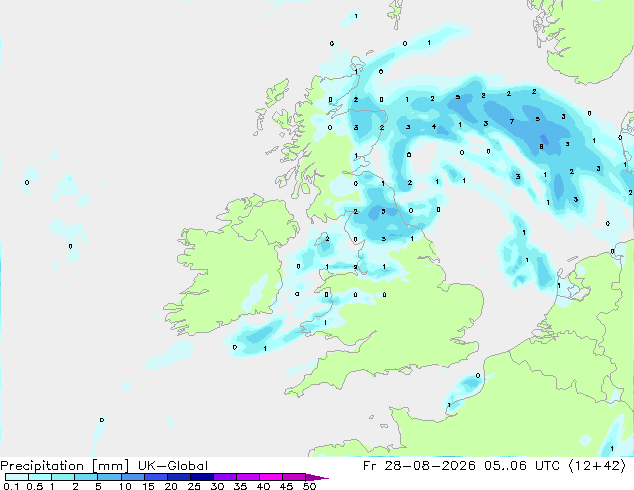The image size is (634, 490).
Task: Click the '0.1' legend scale label
Action: [11, 486]
